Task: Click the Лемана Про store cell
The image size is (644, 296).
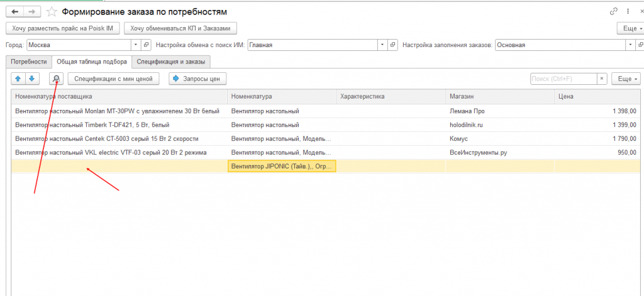Action: (x=500, y=111)
